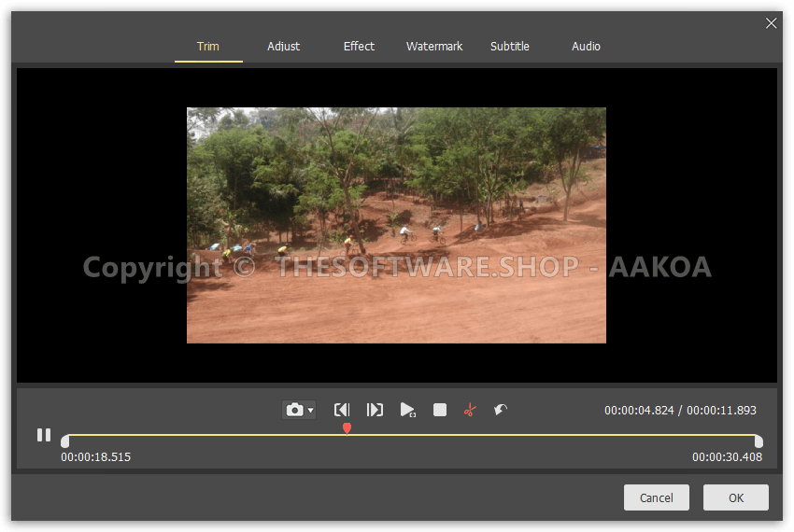This screenshot has width=794, height=532.
Task: Select the Watermark tab
Action: click(x=434, y=47)
